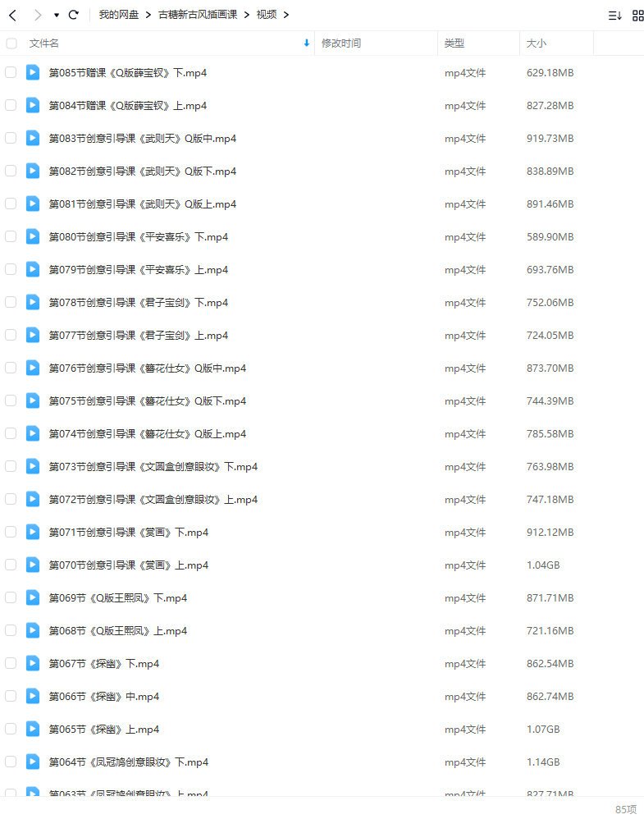Screen dimensions: 644x819
Task: Click play icon beside 第065节《探幽》上.mp4
Action: point(32,729)
